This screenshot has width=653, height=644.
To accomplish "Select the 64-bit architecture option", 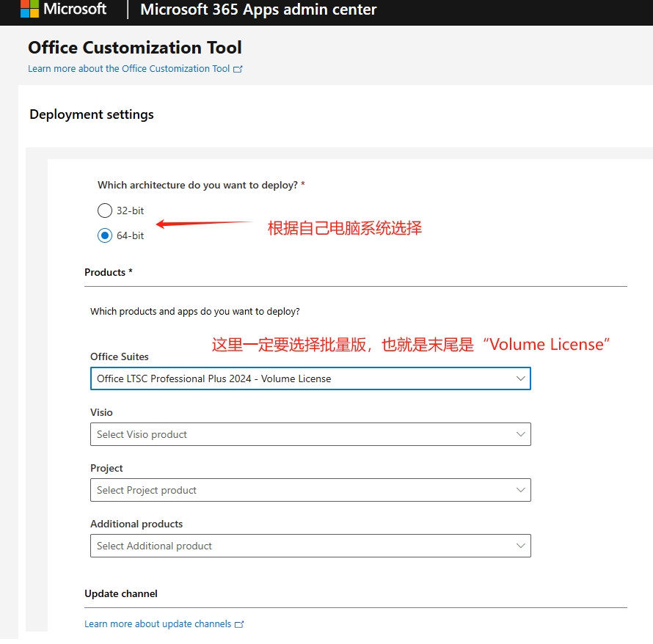I will tap(104, 235).
